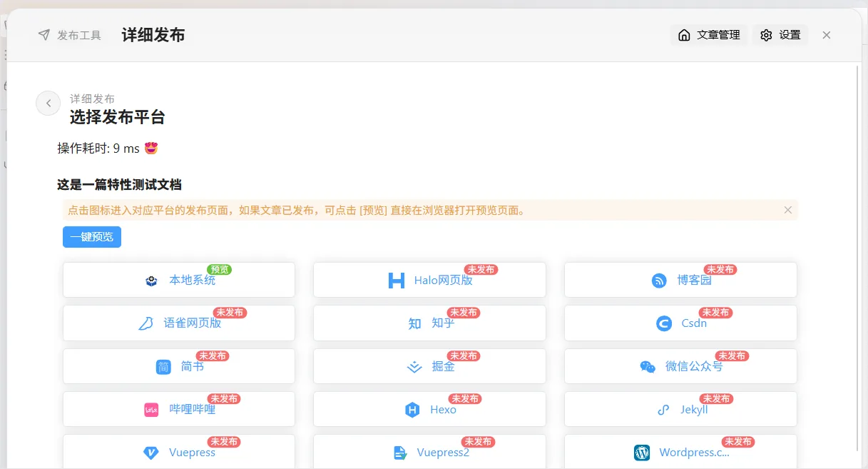Click the 一键预览 button
The width and height of the screenshot is (868, 469).
92,237
